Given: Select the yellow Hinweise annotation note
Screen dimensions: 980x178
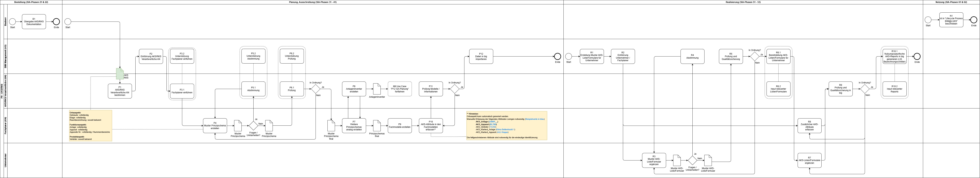Looking at the screenshot, I should point(507,126).
